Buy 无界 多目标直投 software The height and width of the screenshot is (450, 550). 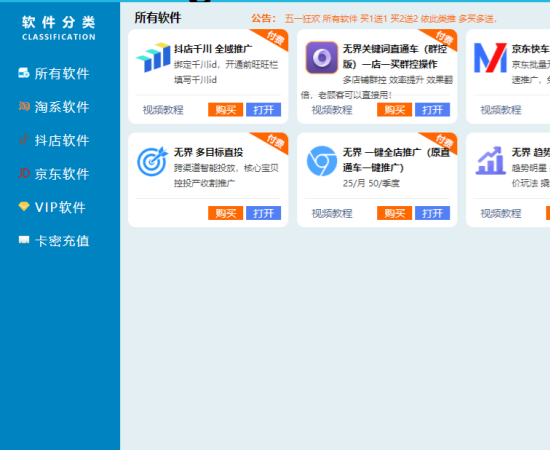coord(226,213)
